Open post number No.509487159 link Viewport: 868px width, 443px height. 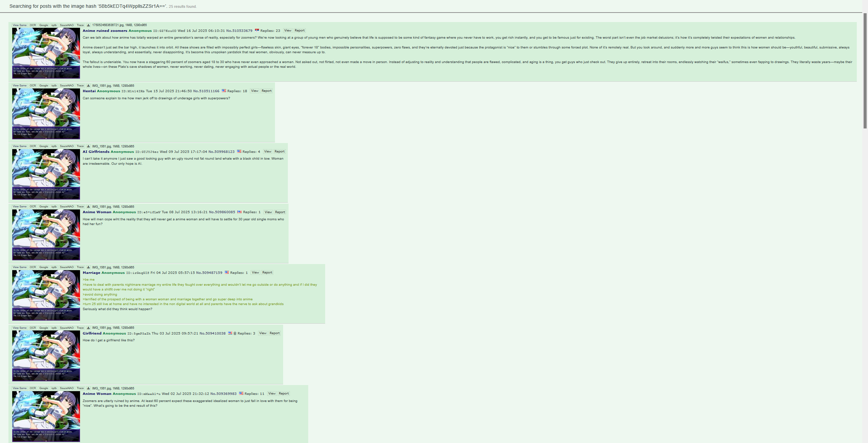209,273
